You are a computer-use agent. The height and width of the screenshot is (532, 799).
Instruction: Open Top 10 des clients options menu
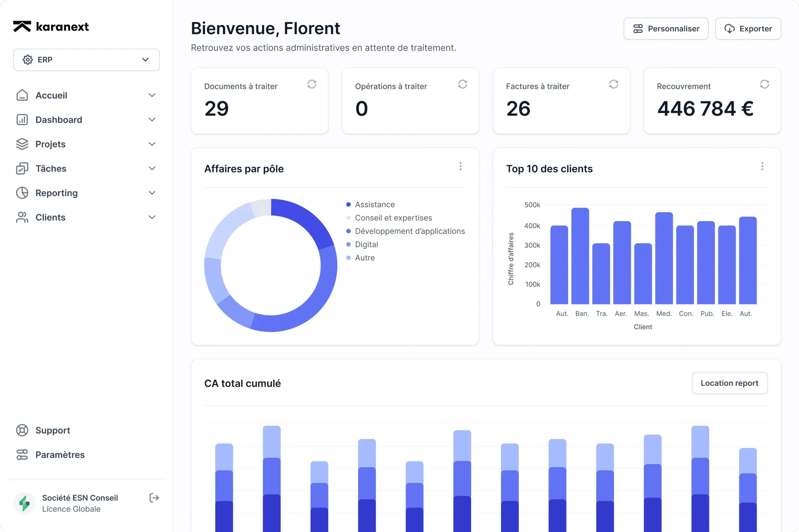pos(762,166)
